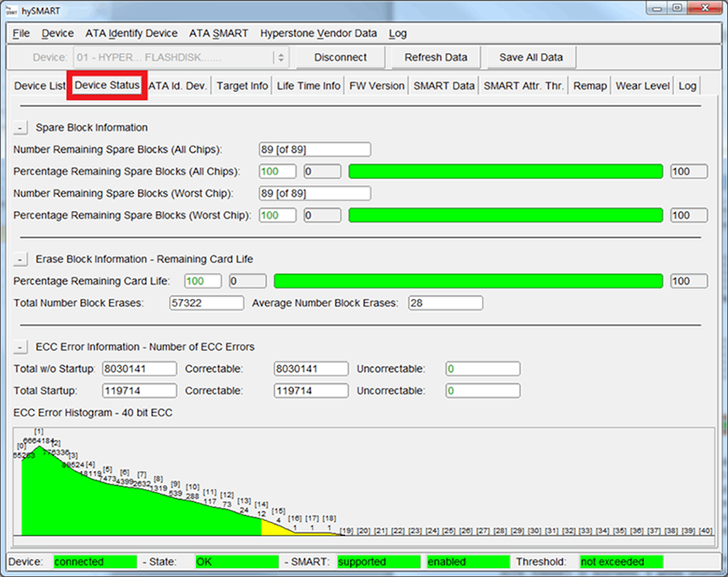
Task: Open the Device selection dropdown
Action: pyautogui.click(x=280, y=58)
